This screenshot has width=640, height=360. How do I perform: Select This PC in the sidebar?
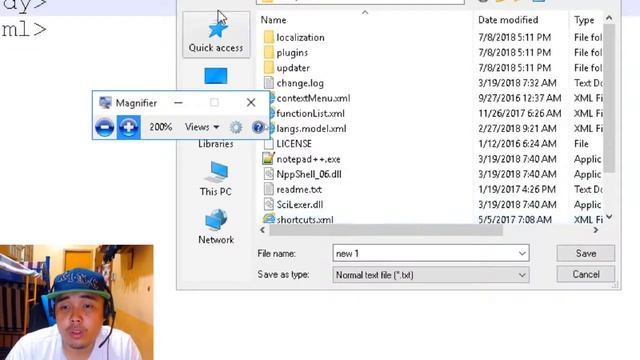coord(216,178)
